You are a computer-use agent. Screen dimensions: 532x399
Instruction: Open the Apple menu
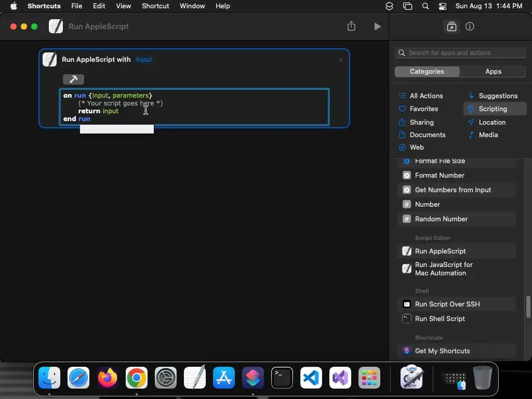pyautogui.click(x=14, y=6)
